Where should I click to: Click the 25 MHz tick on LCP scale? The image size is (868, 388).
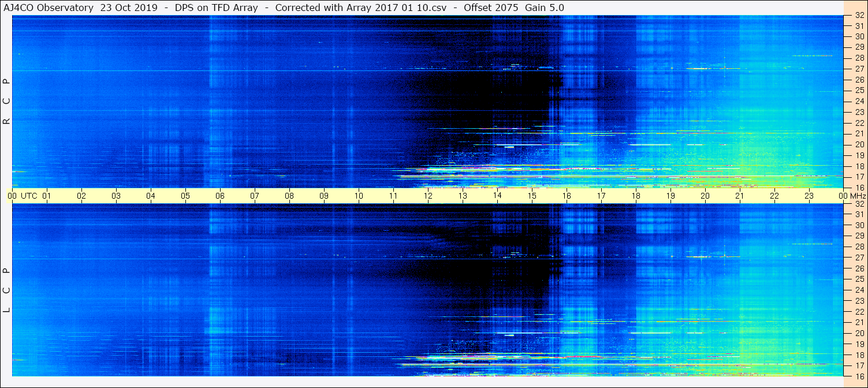(859, 279)
